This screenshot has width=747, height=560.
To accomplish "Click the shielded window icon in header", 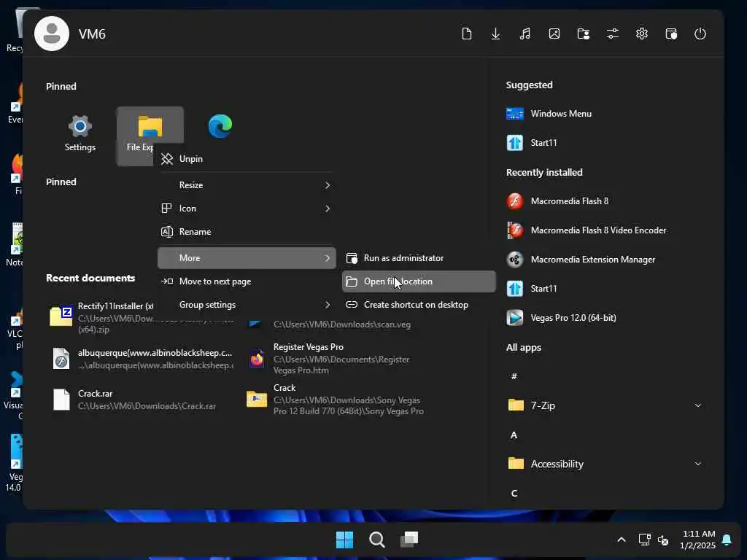I will [671, 34].
